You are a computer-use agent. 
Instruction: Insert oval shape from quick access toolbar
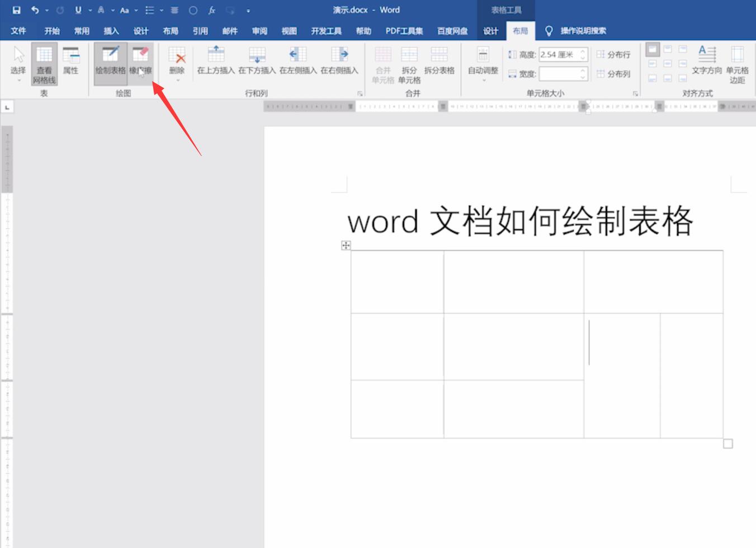[193, 10]
